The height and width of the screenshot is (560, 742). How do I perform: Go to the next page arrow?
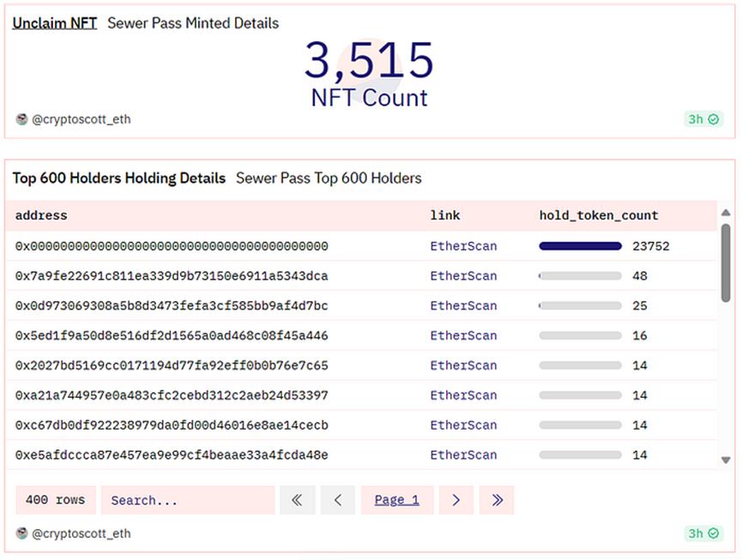(x=456, y=500)
